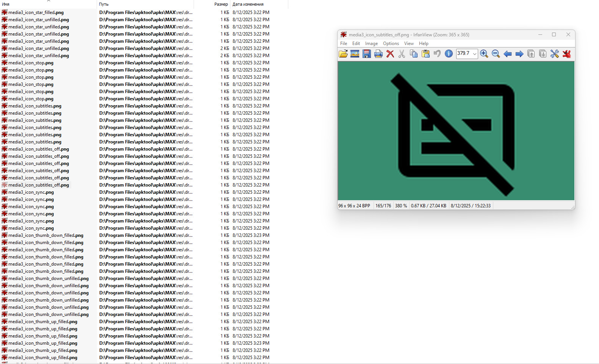Open the Help menu in IrfanView
The width and height of the screenshot is (599, 364).
point(424,44)
